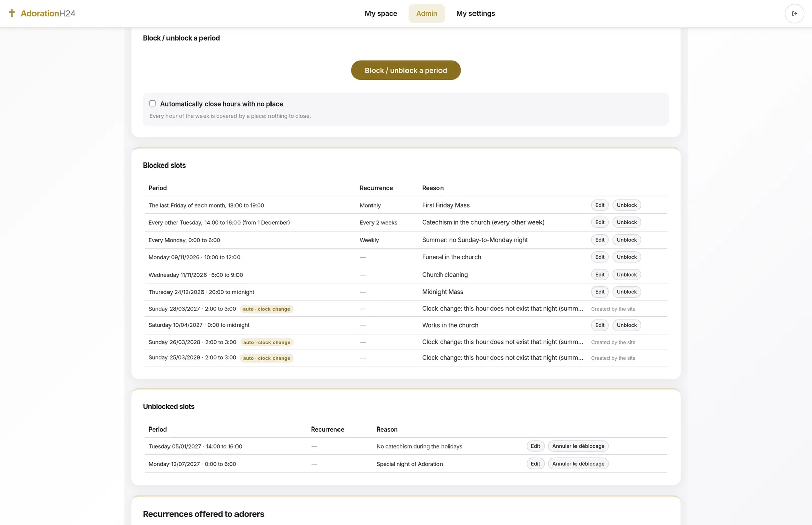Edit the Midnight Mass block
This screenshot has height=525, width=812.
pyautogui.click(x=600, y=292)
